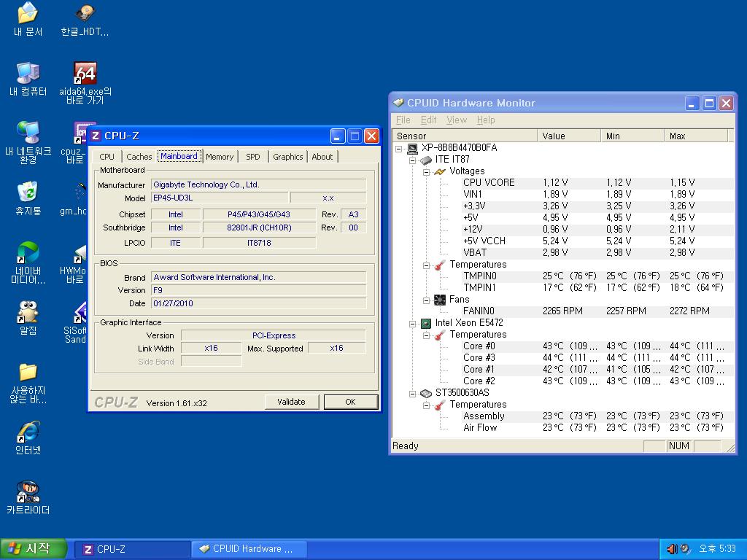Open the SPD tab
The width and height of the screenshot is (747, 560).
[253, 157]
